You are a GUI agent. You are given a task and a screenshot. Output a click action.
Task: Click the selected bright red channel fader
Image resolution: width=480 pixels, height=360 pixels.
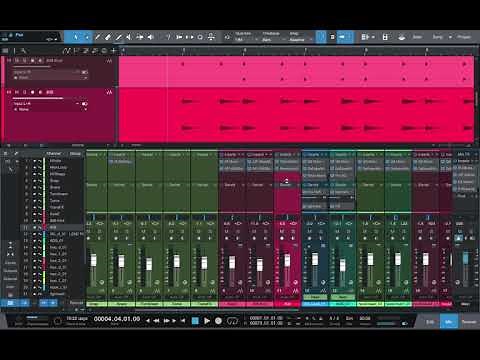click(x=287, y=261)
